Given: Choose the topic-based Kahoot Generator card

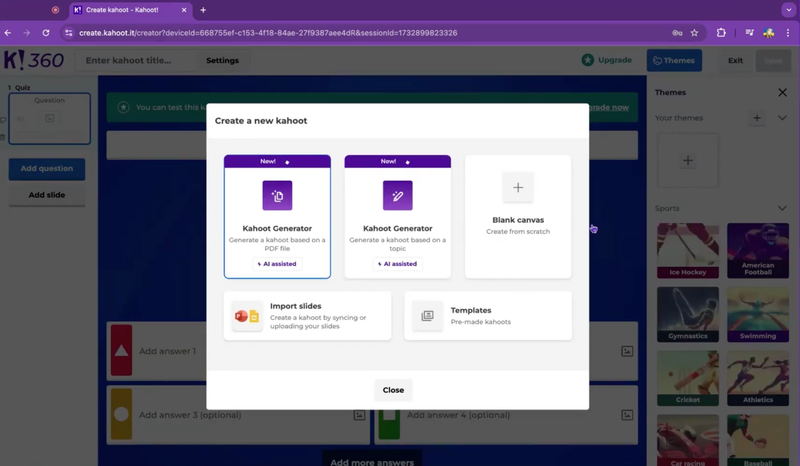Looking at the screenshot, I should click(397, 216).
